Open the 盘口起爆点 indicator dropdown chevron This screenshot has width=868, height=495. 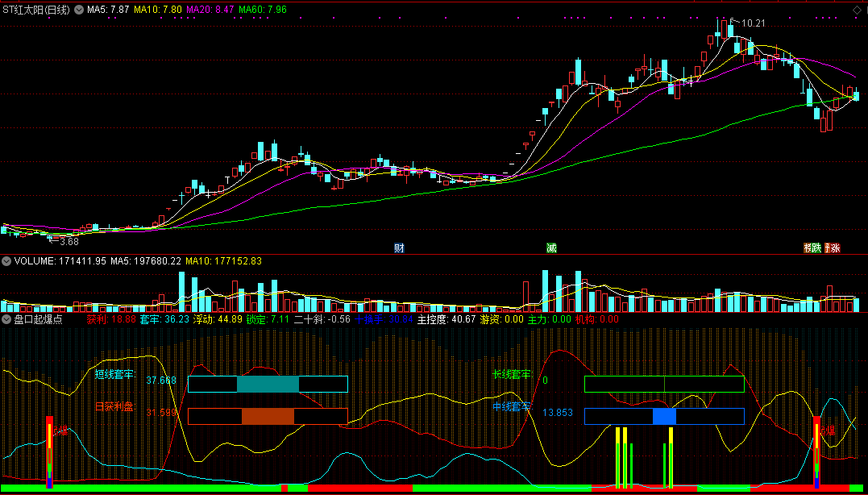(6, 319)
